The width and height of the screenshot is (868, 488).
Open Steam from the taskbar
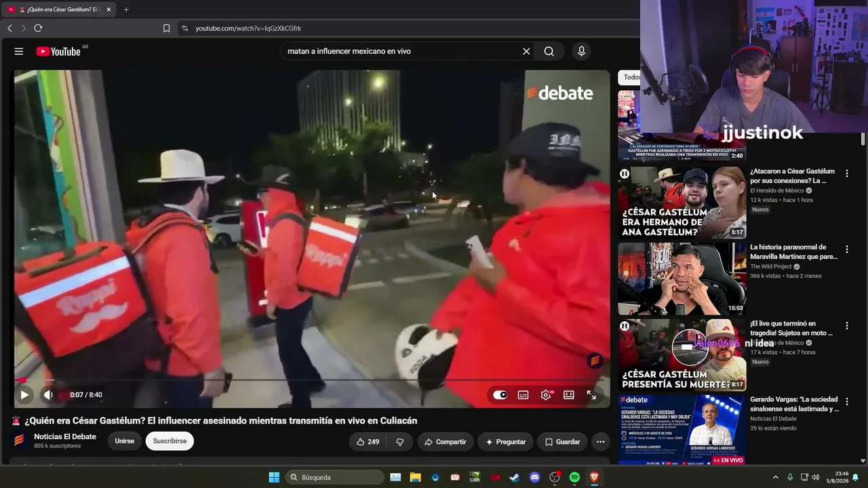[515, 477]
